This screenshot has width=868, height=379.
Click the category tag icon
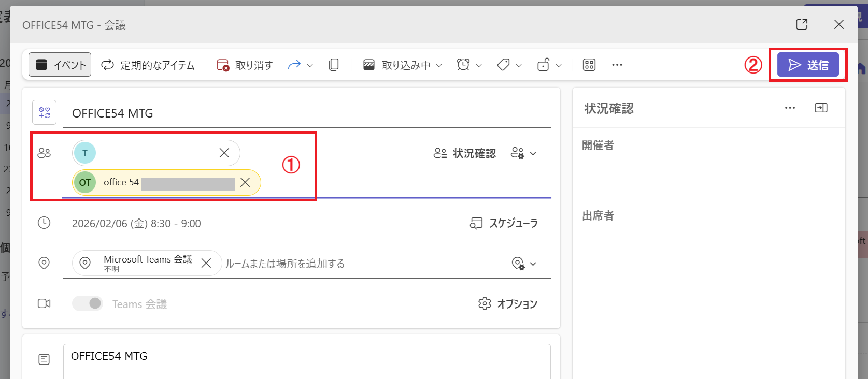click(503, 65)
